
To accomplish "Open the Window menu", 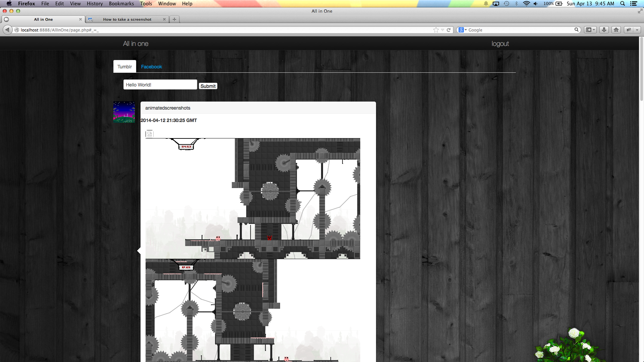I will click(x=167, y=4).
